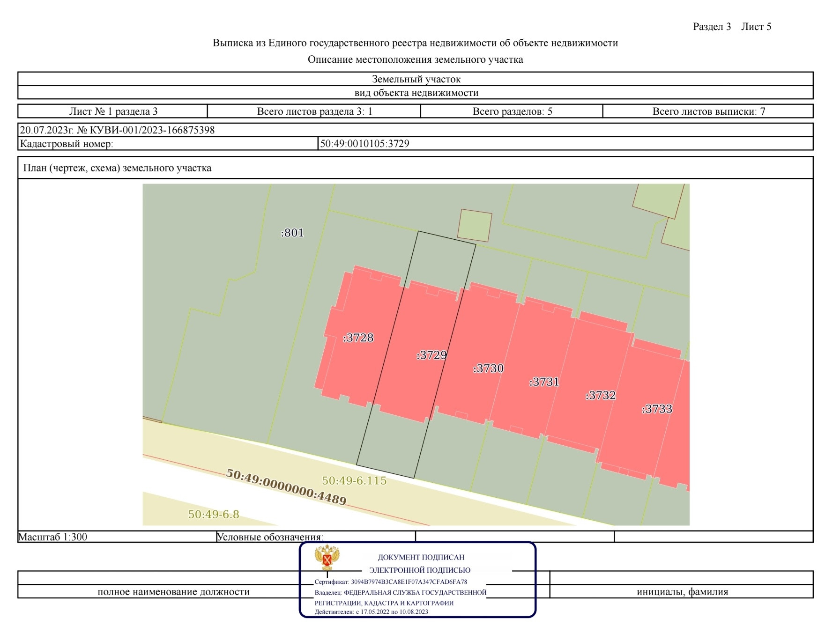Click the Всего листов выписки: 7 cell
Screen dimensions: 840x641
point(708,111)
